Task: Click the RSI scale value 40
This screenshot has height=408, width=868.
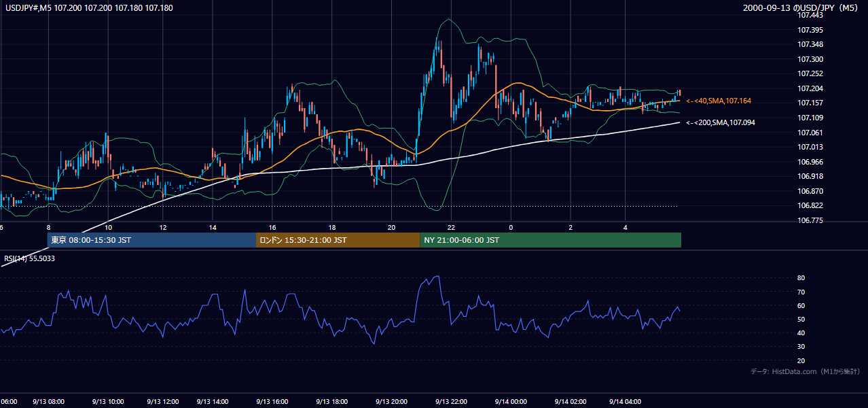Action: [x=801, y=333]
